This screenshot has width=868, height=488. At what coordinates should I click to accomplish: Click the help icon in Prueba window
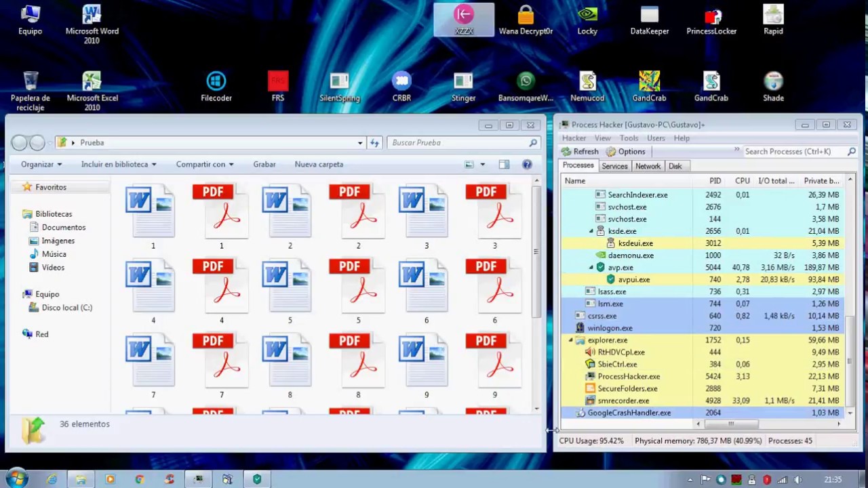tap(527, 164)
